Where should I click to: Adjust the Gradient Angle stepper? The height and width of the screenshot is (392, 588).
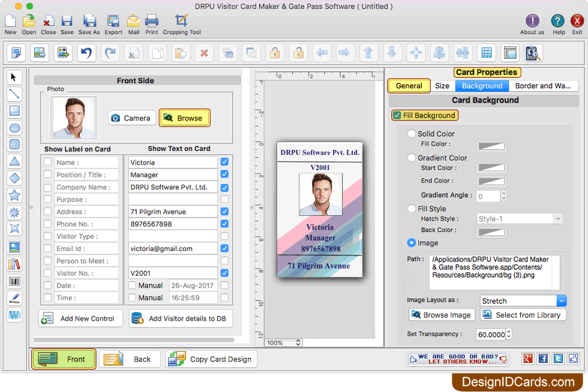coord(503,196)
